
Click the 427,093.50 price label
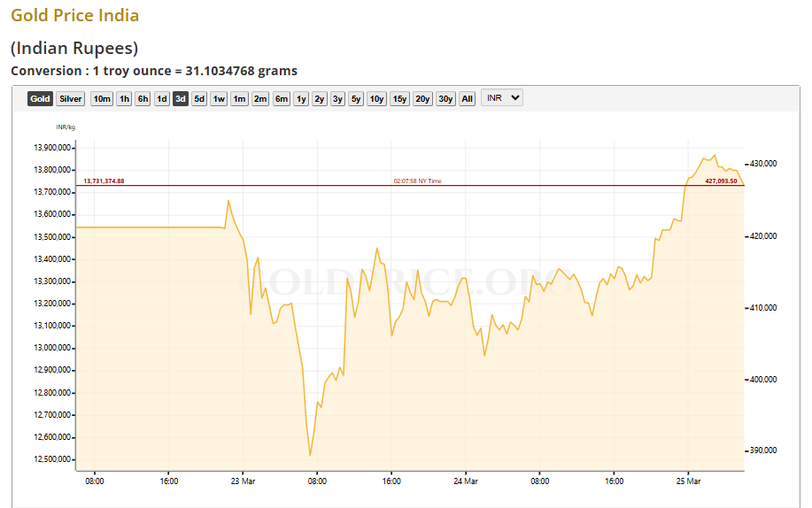pyautogui.click(x=721, y=181)
